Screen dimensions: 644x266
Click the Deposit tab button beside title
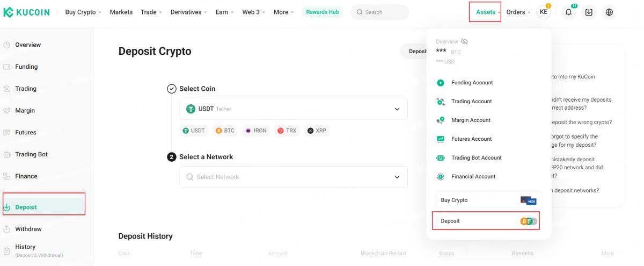[x=414, y=52]
